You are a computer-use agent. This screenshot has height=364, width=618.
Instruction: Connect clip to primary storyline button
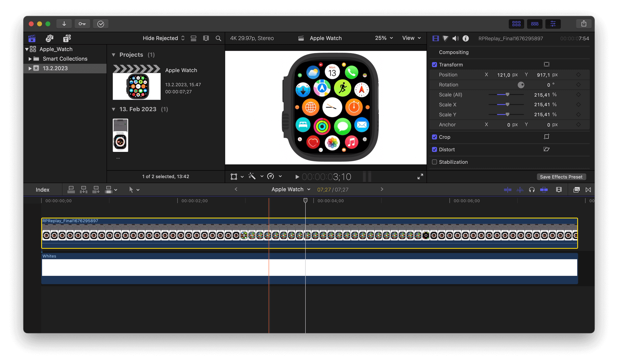click(x=71, y=190)
